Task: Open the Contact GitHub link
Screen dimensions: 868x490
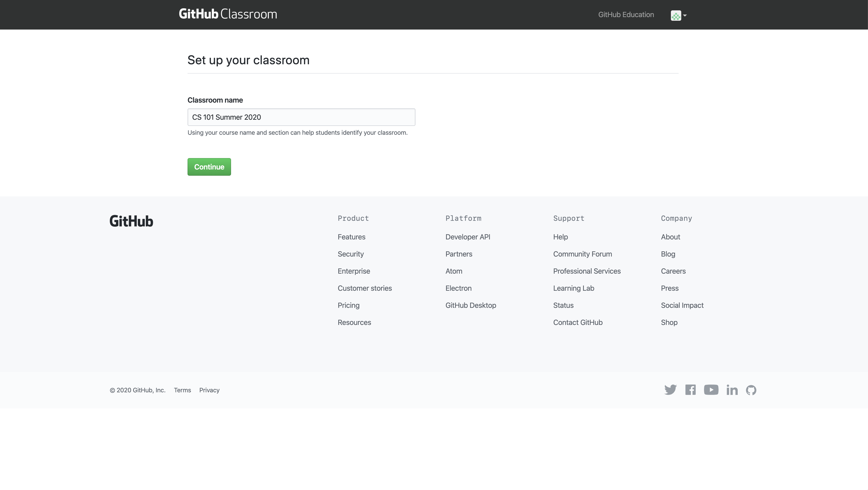Action: point(578,323)
